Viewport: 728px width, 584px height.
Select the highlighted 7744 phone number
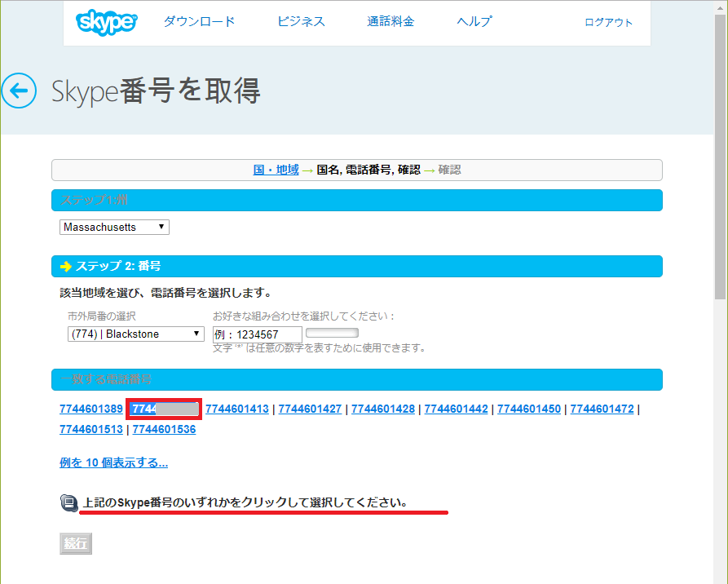164,409
